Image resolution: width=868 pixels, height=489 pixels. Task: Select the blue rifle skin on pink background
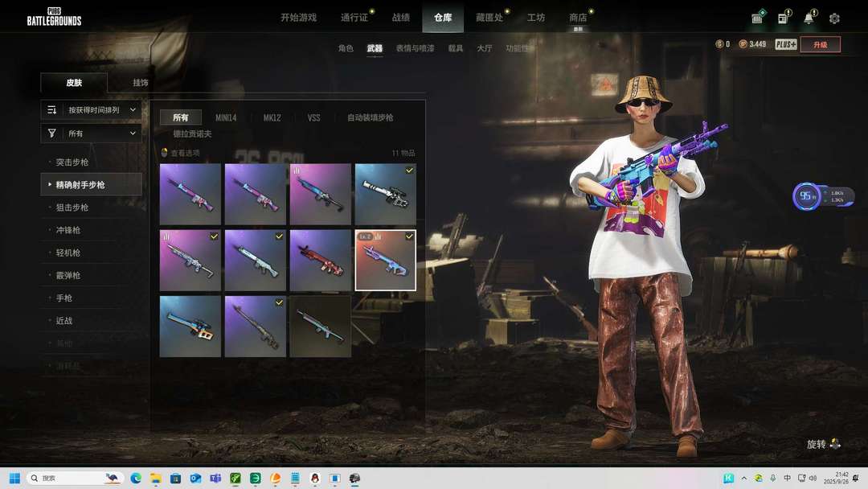320,195
